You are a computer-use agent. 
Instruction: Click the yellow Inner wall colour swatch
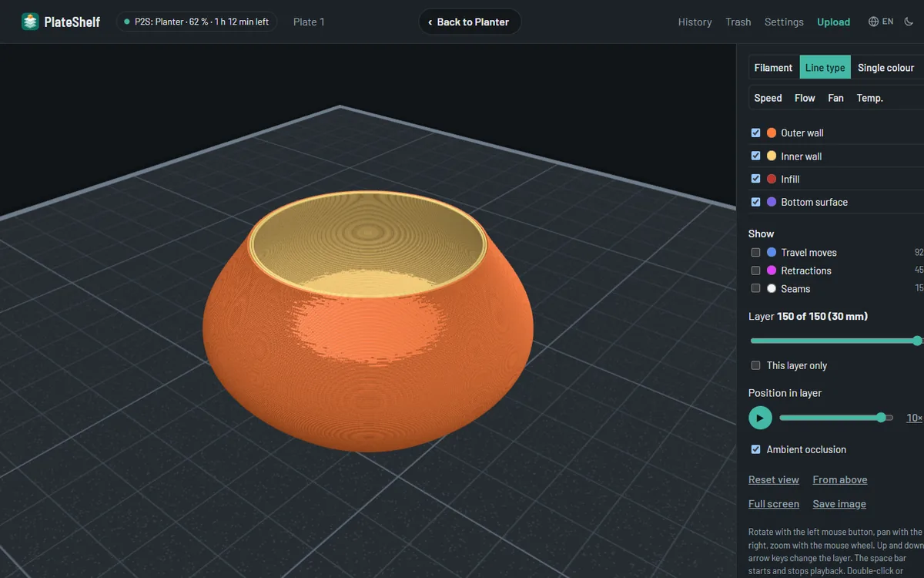point(772,156)
